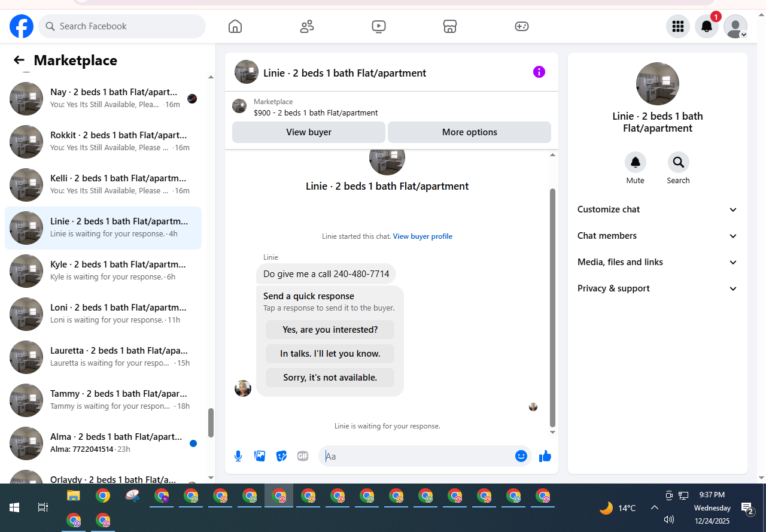Click the volume speaker tray icon
The height and width of the screenshot is (532, 766).
point(669,519)
